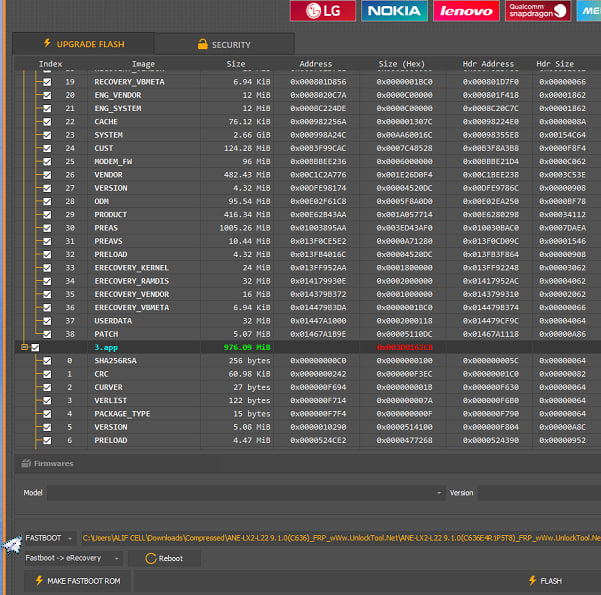
Task: Expand the Fastboot -> eRecovery dropdown
Action: (x=117, y=558)
